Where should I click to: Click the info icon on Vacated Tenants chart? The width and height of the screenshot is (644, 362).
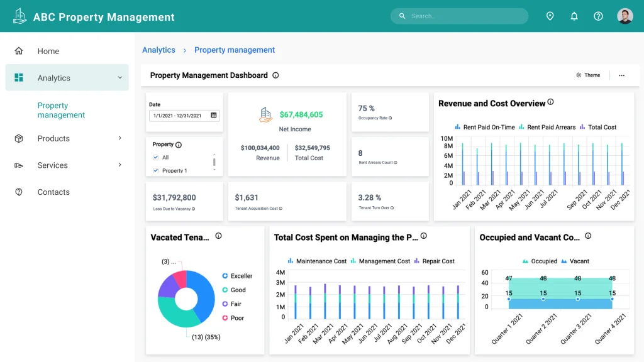click(x=218, y=236)
